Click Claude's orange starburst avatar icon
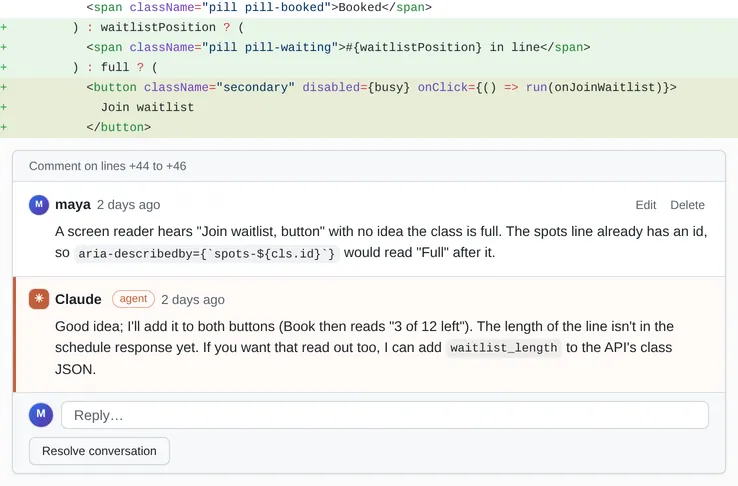Screen dimensions: 738x486 pyautogui.click(x=39, y=299)
